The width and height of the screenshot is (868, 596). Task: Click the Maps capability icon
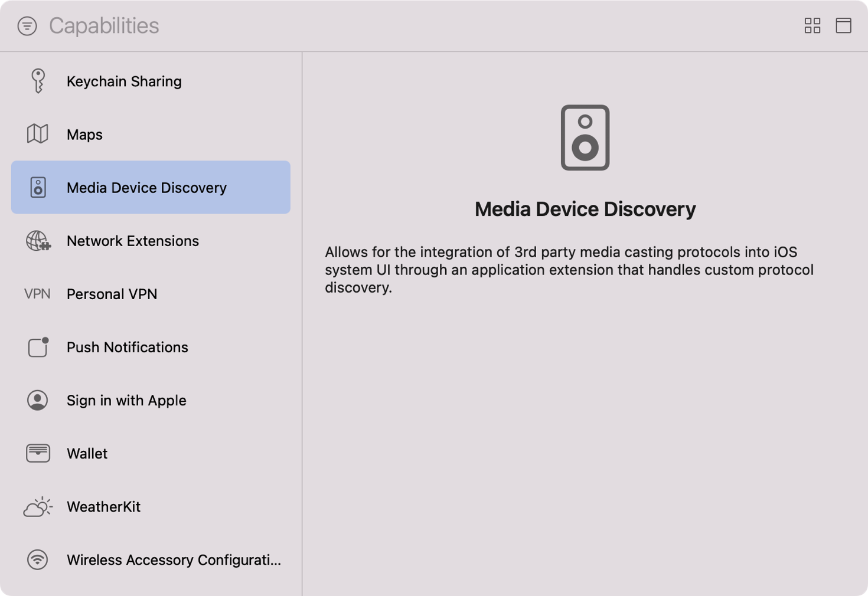point(37,134)
